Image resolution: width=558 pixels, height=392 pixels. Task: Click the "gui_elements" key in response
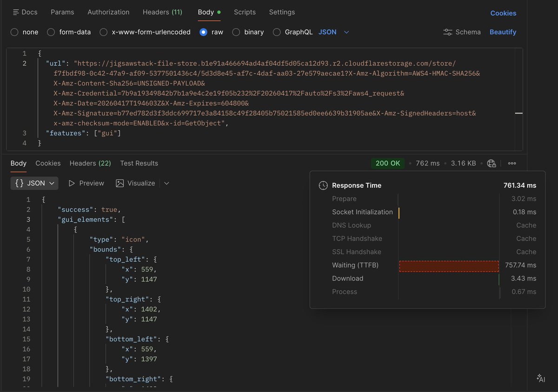click(85, 220)
